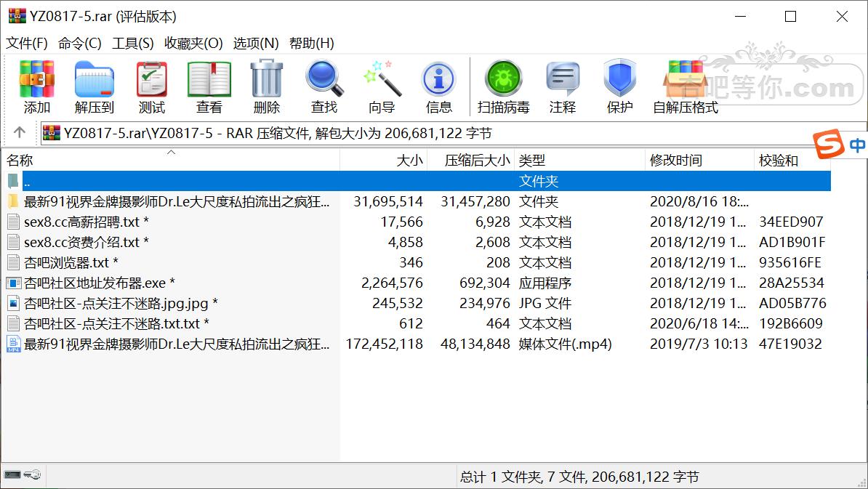Close the WinRAR window
The width and height of the screenshot is (868, 489).
click(841, 17)
